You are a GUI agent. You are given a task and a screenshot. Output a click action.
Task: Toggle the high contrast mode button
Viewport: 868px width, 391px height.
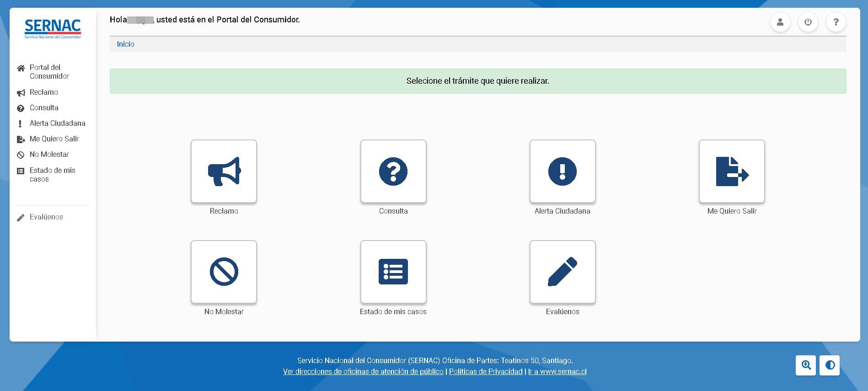pyautogui.click(x=830, y=365)
